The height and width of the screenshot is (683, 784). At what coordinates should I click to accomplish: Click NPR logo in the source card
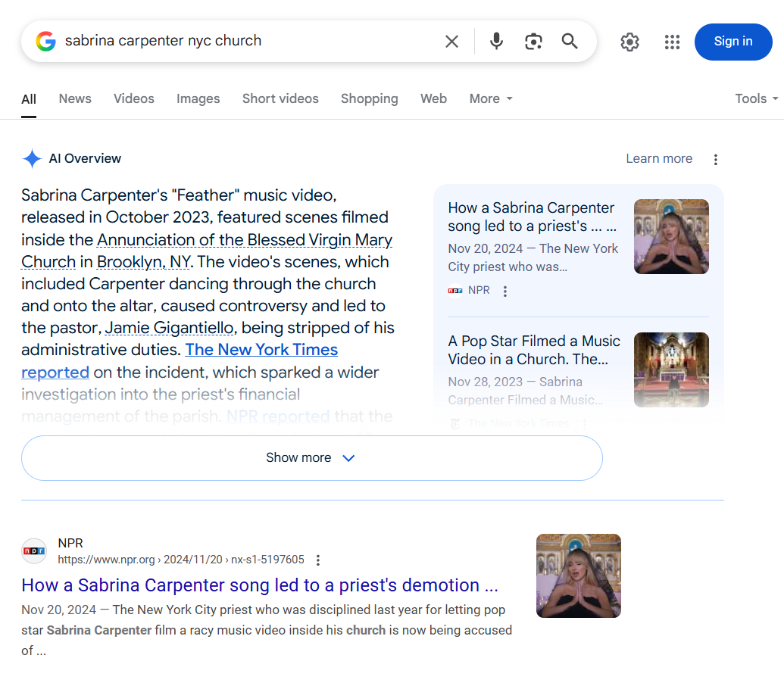pos(455,290)
